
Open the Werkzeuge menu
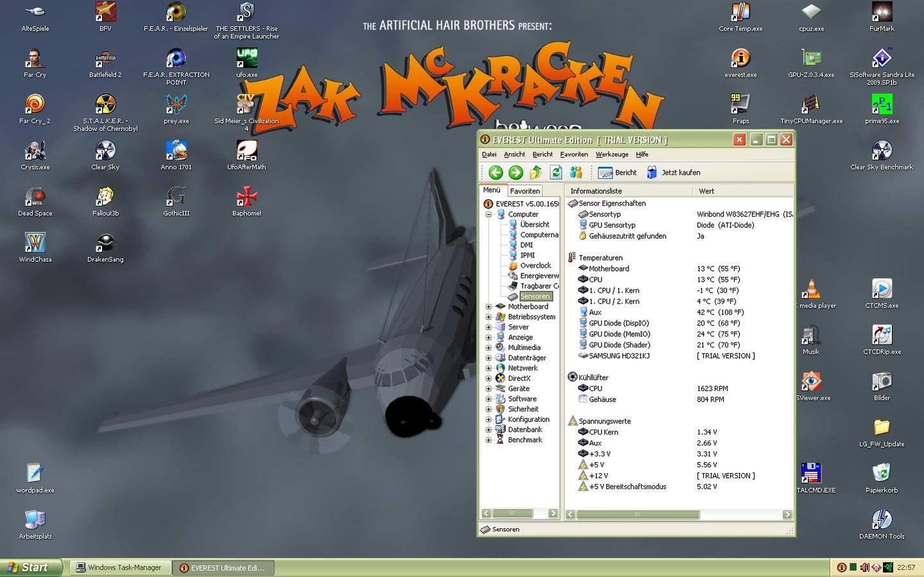(x=612, y=154)
